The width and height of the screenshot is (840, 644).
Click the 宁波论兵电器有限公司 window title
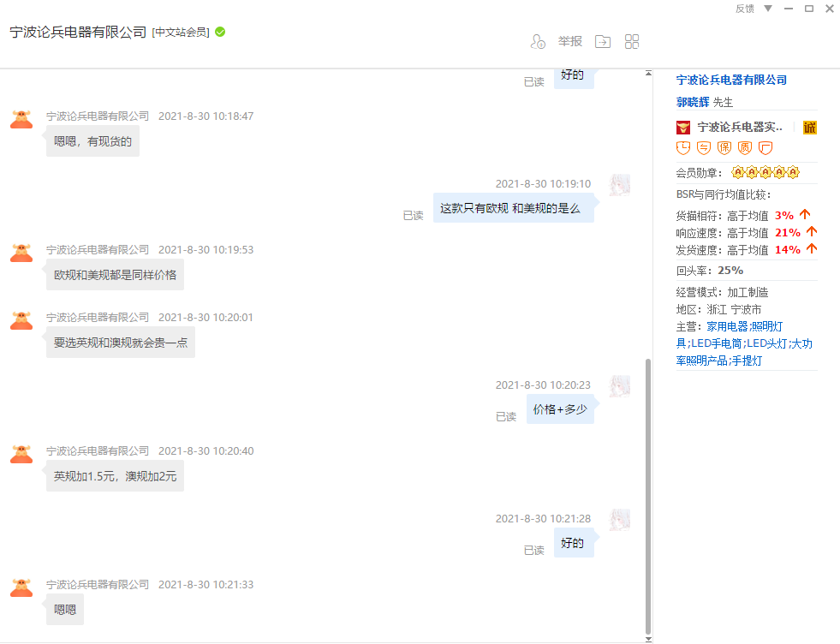pyautogui.click(x=78, y=33)
